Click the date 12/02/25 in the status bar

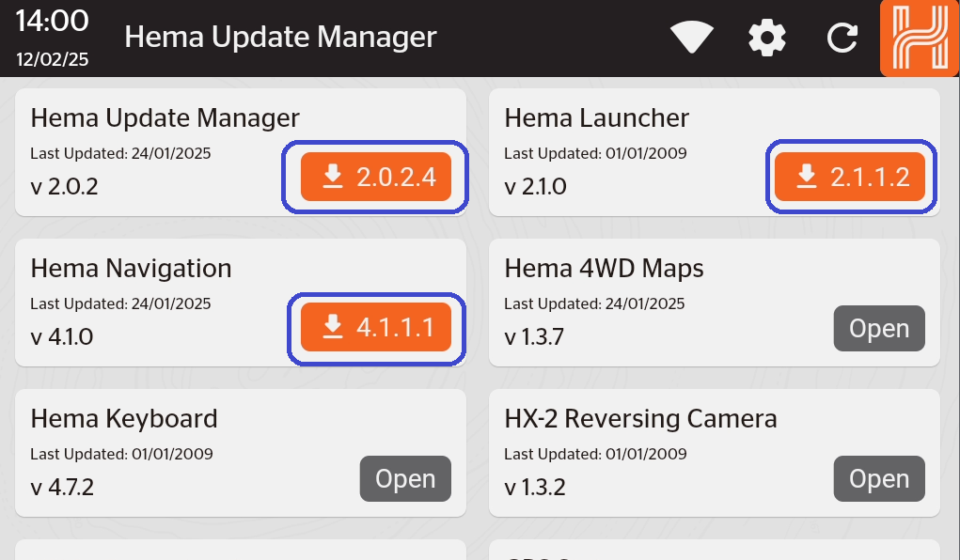coord(51,57)
